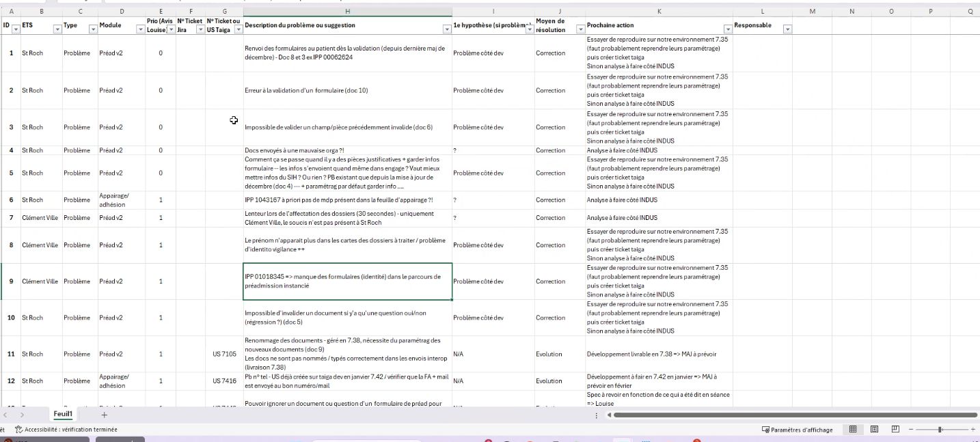Viewport: 980px width, 442px height.
Task: Expand the Module column filter
Action: 139,29
